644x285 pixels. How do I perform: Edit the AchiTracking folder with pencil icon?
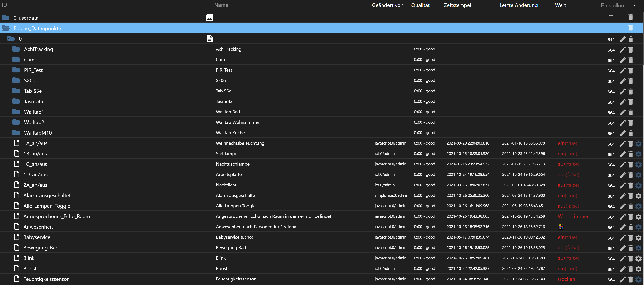point(623,50)
